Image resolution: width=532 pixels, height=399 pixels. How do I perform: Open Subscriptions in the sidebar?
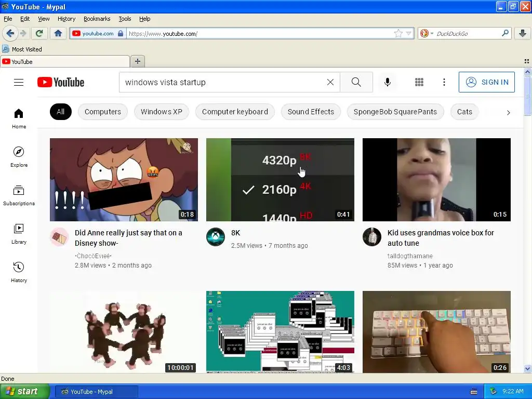19,196
